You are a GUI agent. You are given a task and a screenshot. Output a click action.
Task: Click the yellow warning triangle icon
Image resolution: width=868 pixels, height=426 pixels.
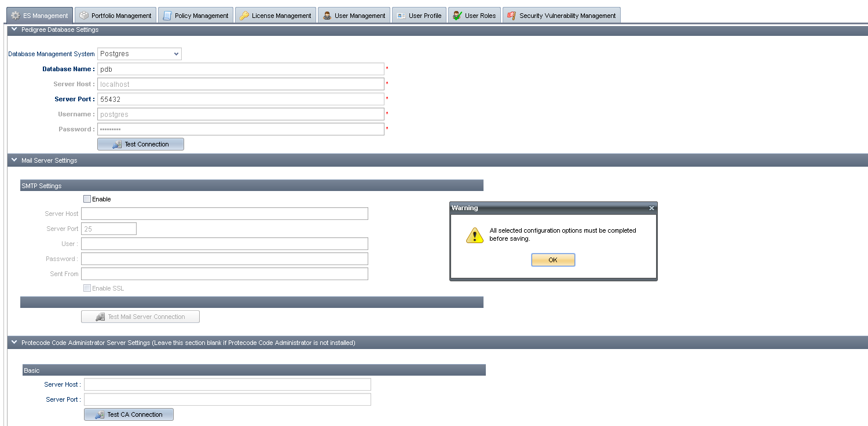click(x=475, y=235)
